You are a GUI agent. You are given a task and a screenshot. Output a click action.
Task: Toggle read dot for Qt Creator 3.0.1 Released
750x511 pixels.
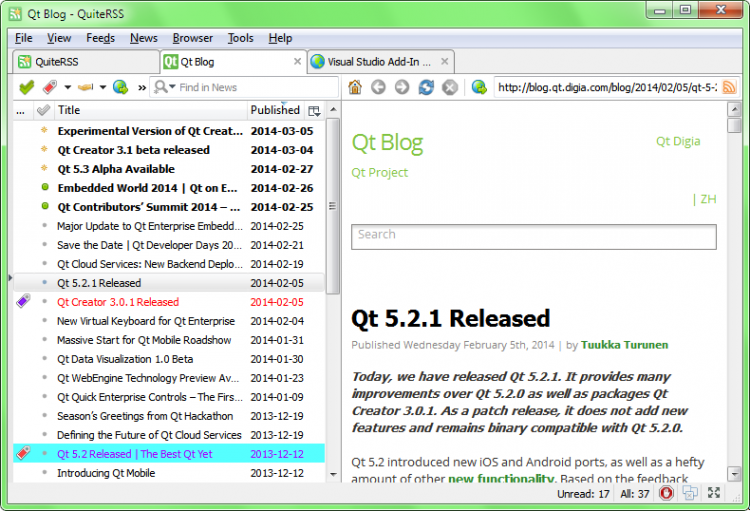click(45, 302)
